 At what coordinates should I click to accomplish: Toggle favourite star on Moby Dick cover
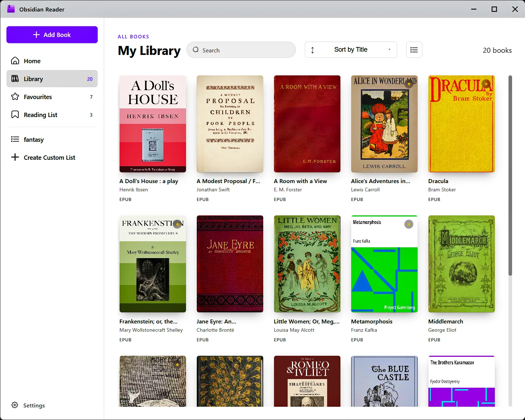tap(177, 365)
